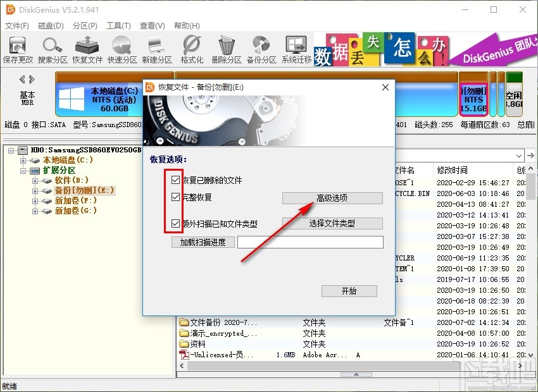Screen dimensions: 538x392
Task: Click the horizontal scrollbar left arrow
Action: click(x=182, y=365)
